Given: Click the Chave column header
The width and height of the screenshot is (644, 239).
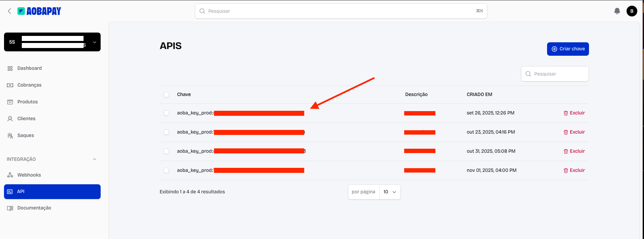Looking at the screenshot, I should click(184, 94).
